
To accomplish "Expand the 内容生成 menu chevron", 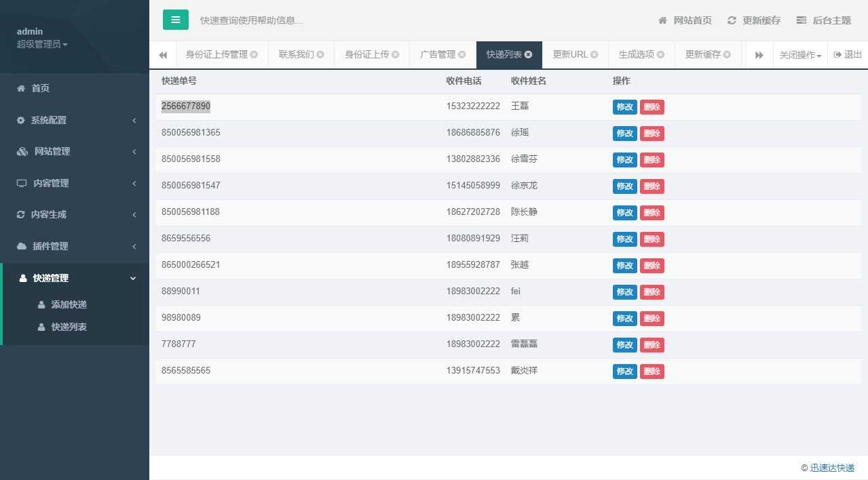I will click(x=134, y=214).
